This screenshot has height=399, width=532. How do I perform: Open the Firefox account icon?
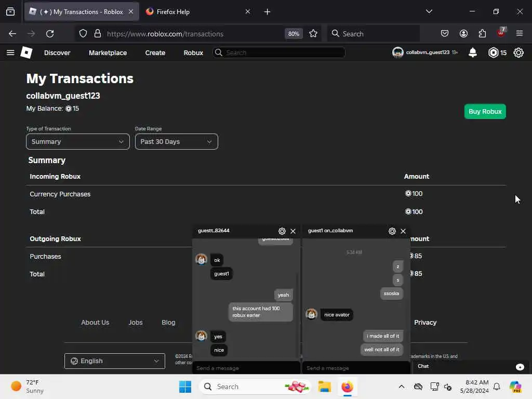click(463, 34)
